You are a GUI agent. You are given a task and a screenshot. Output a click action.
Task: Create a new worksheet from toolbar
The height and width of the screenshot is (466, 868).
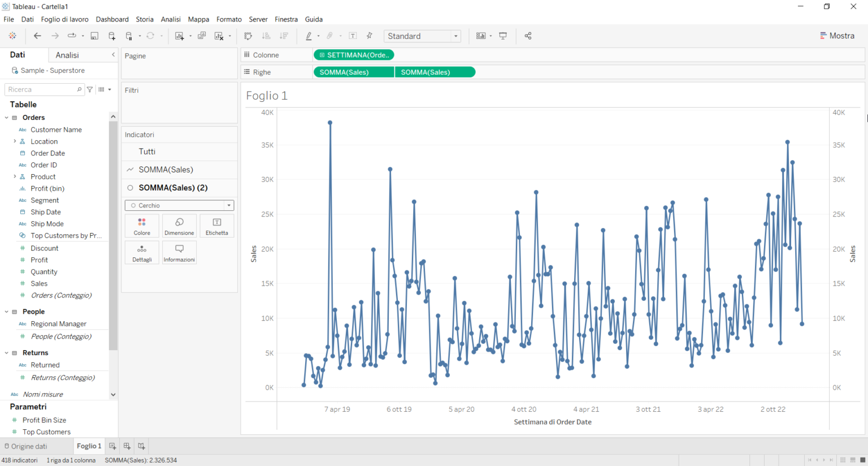(x=177, y=36)
